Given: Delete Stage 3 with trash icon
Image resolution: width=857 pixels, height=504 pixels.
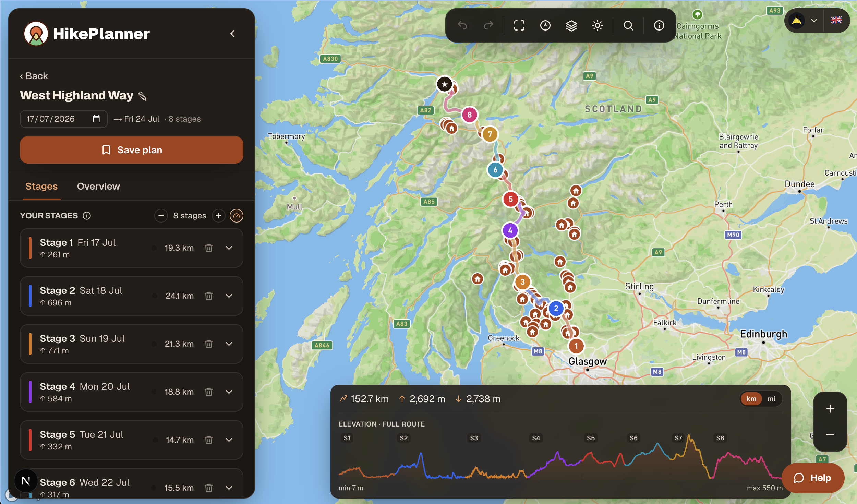Looking at the screenshot, I should coord(209,344).
